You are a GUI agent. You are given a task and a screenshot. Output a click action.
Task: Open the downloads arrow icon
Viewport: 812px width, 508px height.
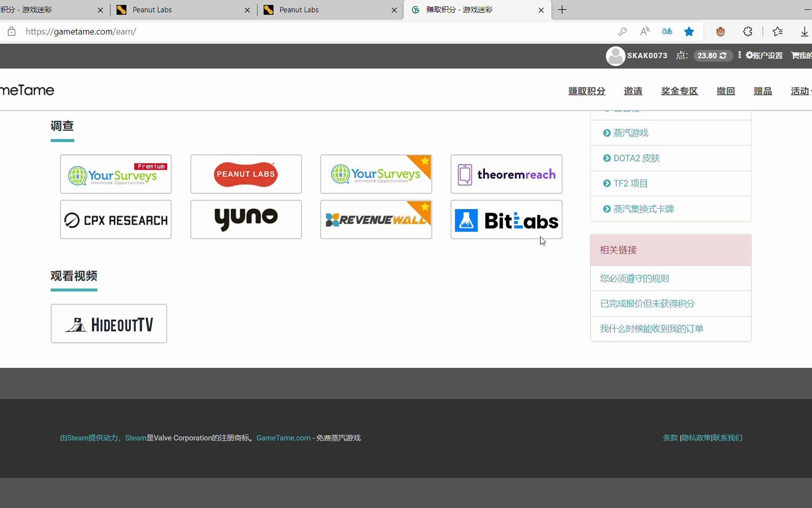click(804, 32)
